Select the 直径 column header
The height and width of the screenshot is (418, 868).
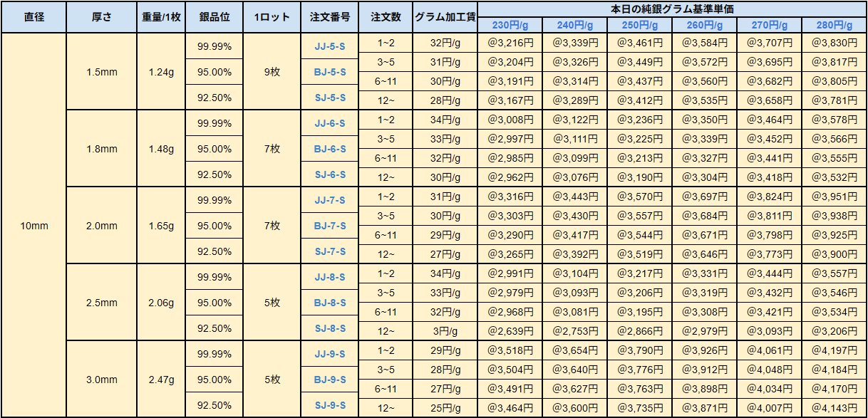coord(34,17)
